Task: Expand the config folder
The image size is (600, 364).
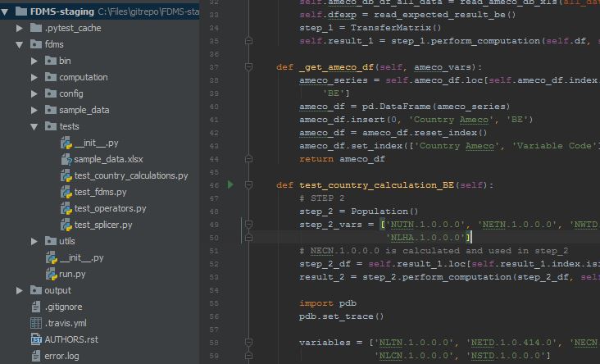Action: (34, 93)
